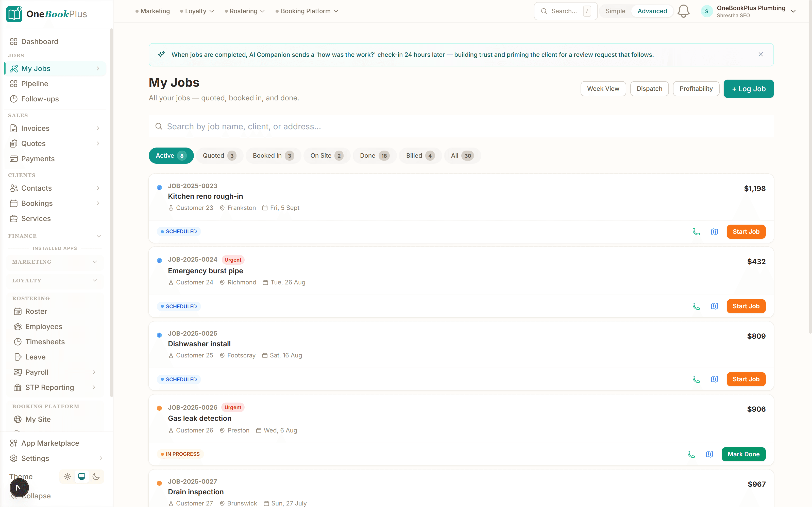Enable dark theme
This screenshot has height=507, width=812.
[97, 477]
